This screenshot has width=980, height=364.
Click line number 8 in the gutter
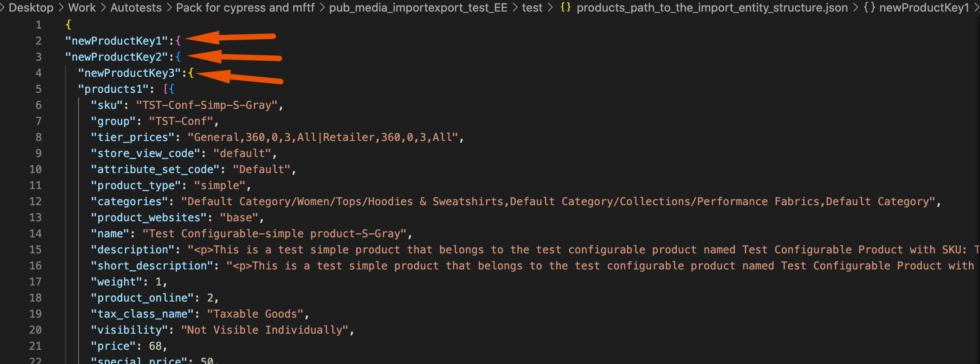click(38, 137)
